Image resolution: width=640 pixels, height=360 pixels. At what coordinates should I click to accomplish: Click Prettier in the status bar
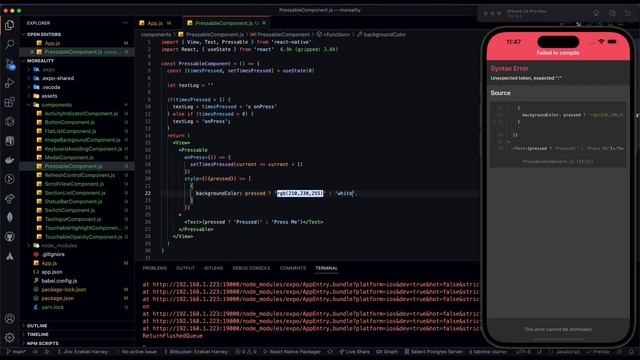598,351
